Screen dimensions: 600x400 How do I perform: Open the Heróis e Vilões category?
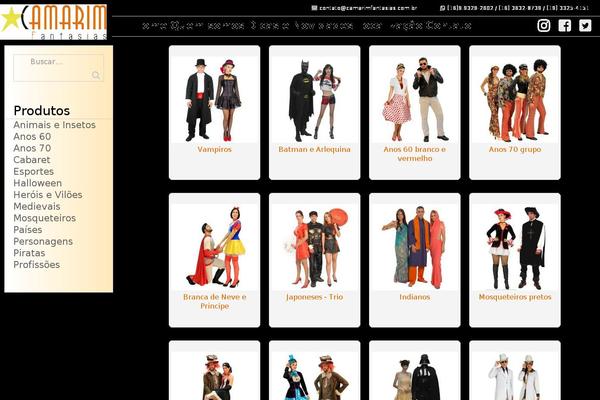click(x=48, y=195)
